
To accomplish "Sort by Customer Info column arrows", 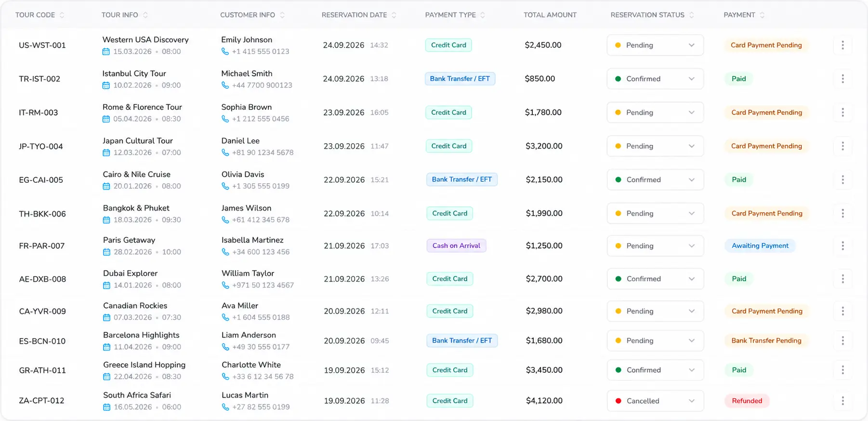I will (x=282, y=15).
